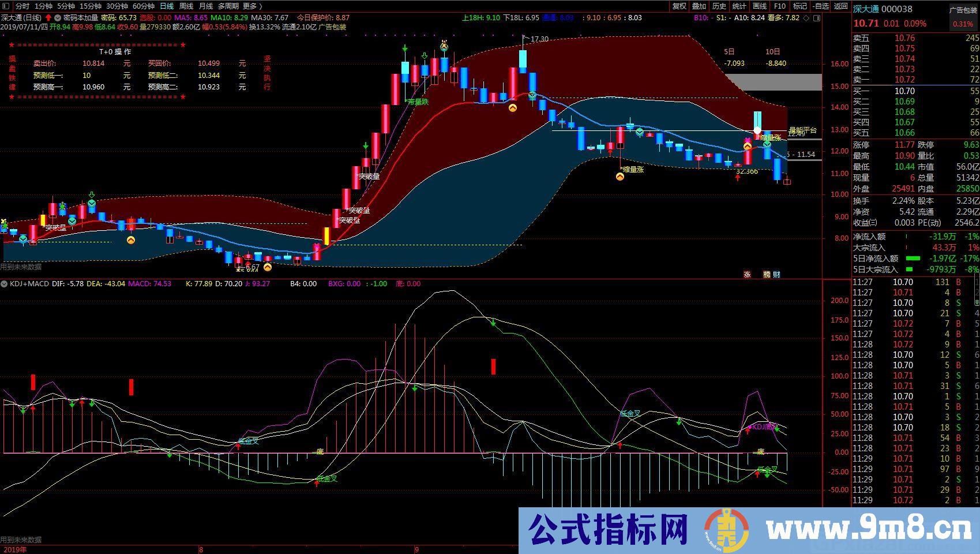980x554 pixels.
Task: Click the small panel icon at chart top-right
Action: (x=816, y=18)
